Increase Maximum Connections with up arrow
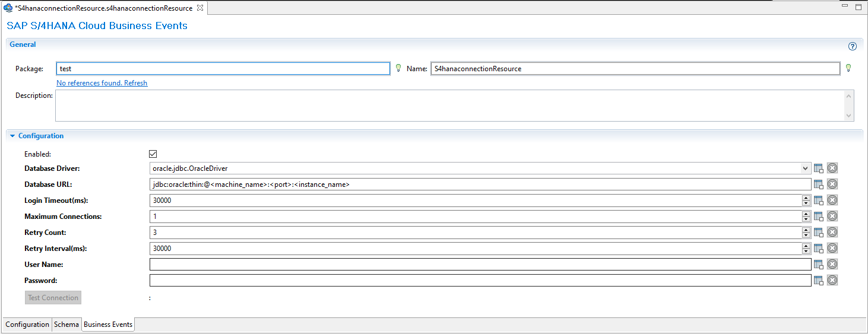The width and height of the screenshot is (868, 334). pyautogui.click(x=806, y=214)
